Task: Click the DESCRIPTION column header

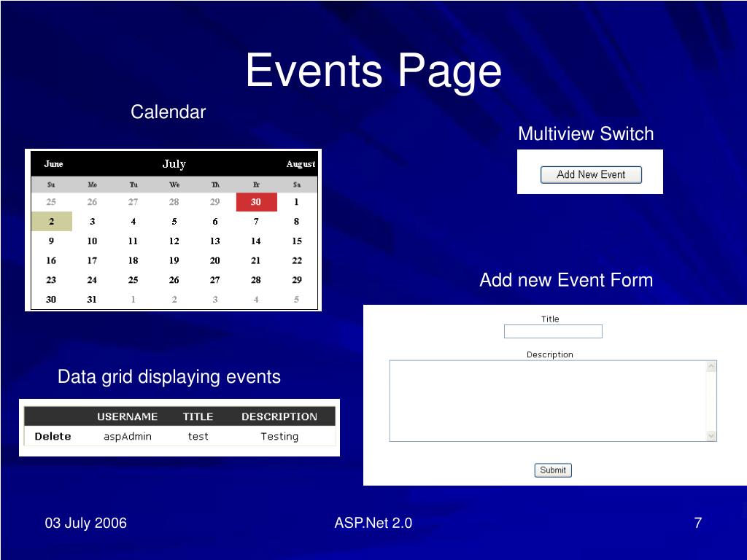Action: tap(279, 416)
